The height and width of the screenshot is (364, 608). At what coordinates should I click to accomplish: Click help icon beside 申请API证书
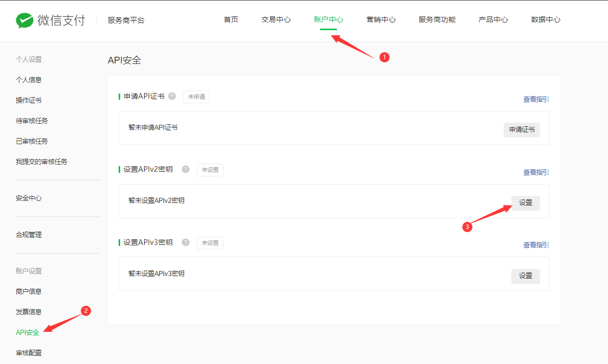coord(172,96)
